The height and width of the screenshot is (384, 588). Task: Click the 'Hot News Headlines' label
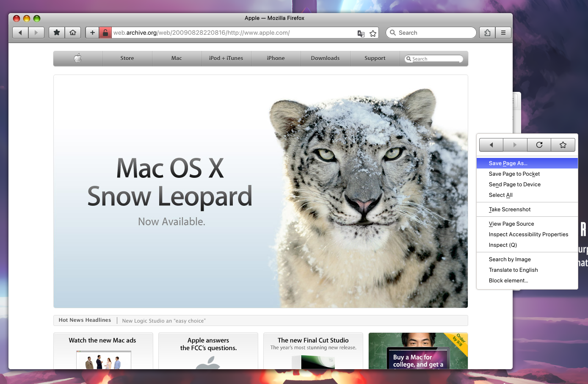[85, 320]
